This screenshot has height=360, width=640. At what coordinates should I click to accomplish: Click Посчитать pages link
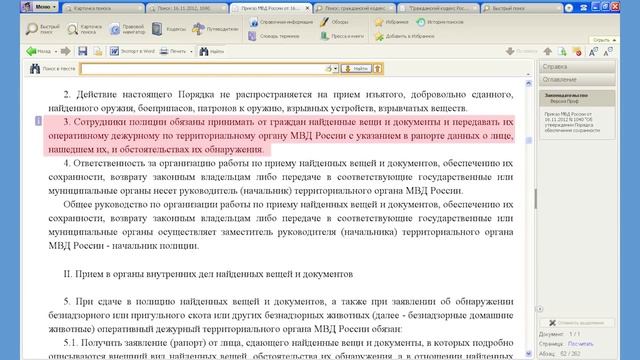(x=580, y=344)
